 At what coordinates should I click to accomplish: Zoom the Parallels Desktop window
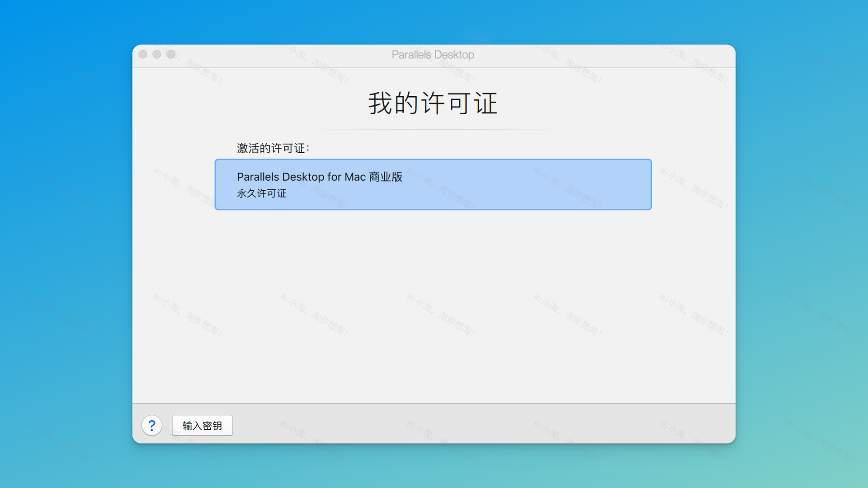tap(171, 54)
